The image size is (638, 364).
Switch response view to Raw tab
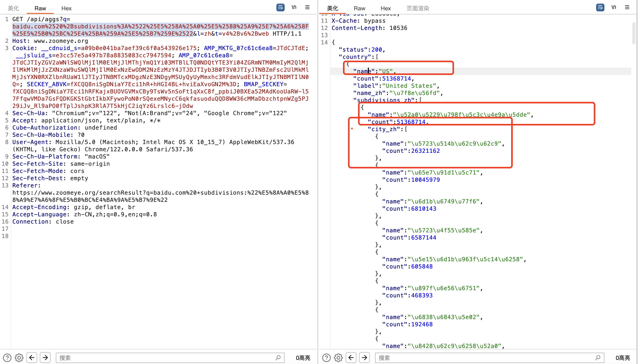tap(359, 8)
